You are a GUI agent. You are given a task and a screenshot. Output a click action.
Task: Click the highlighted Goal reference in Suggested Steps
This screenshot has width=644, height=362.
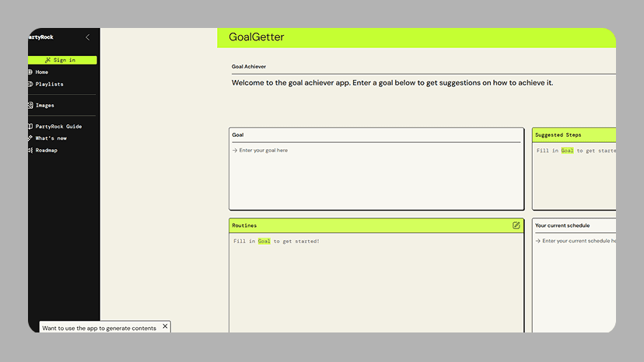tap(567, 151)
